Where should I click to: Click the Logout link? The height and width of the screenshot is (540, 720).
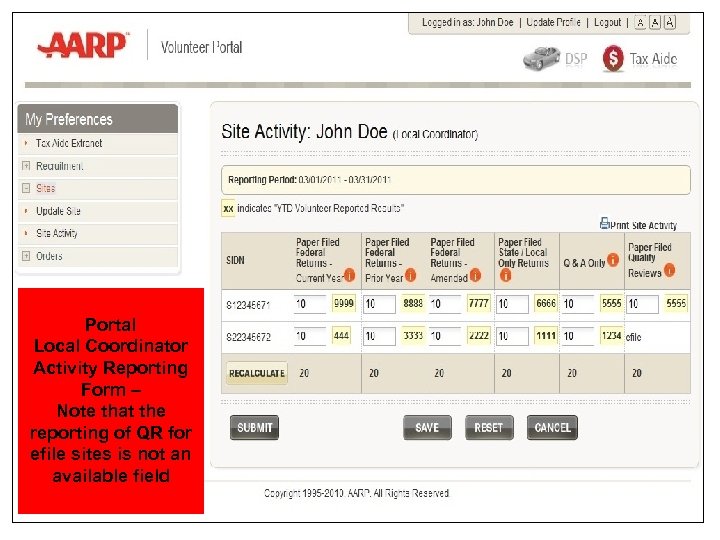(x=608, y=22)
